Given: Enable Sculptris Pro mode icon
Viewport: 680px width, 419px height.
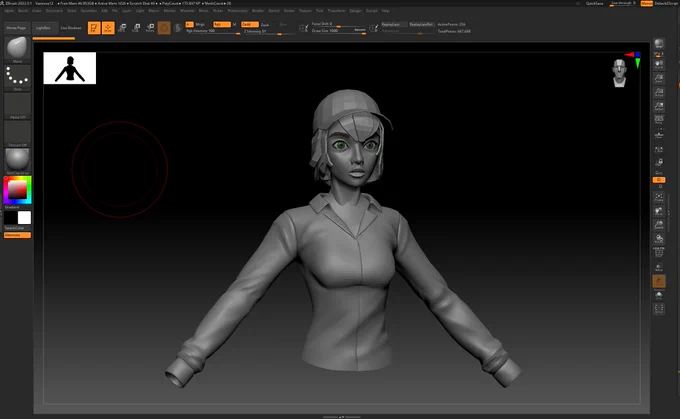Looking at the screenshot, I should coord(178,28).
